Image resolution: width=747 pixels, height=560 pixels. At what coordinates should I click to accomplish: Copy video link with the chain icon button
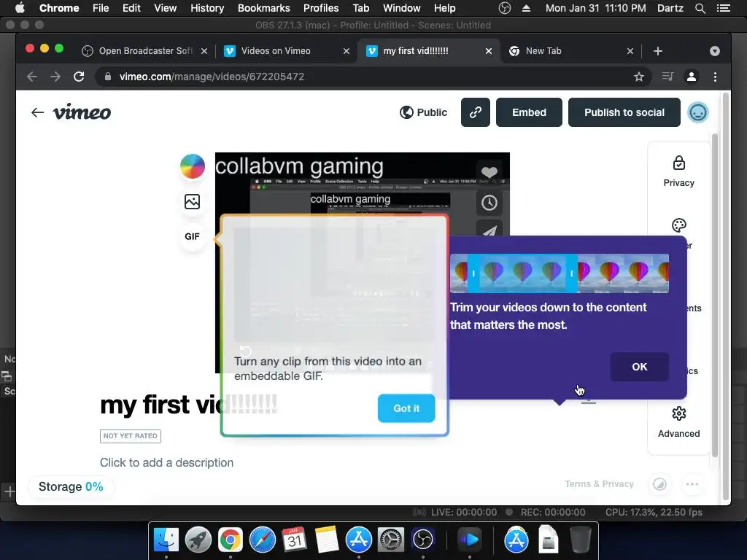click(475, 112)
